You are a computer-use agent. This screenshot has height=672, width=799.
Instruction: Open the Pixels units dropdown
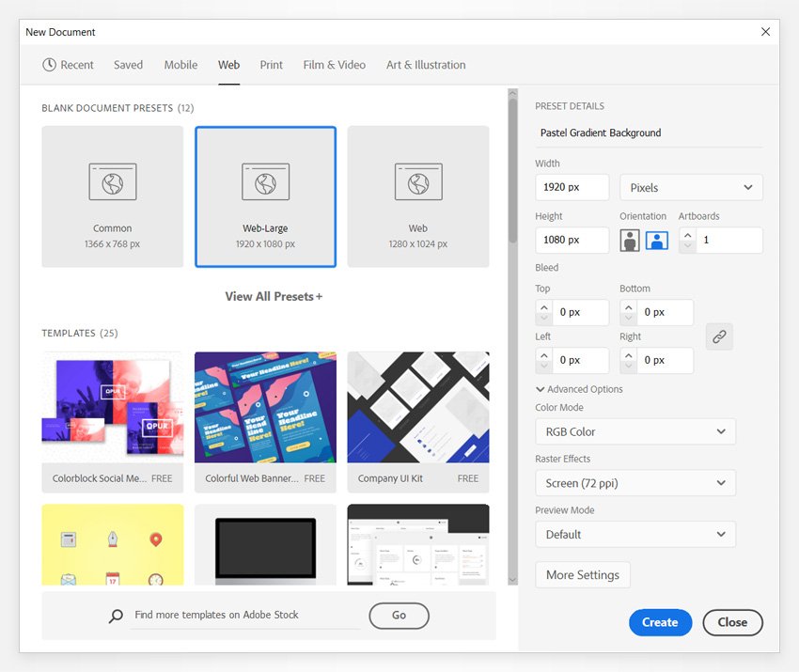pos(691,187)
